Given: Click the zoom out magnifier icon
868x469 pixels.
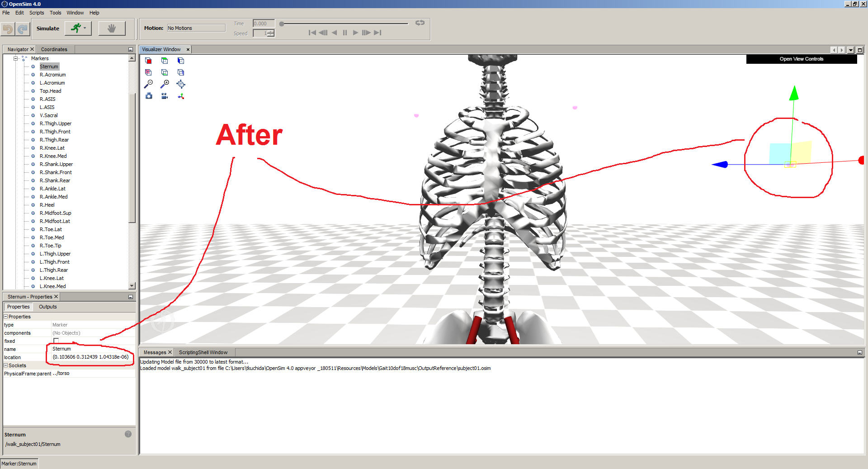Looking at the screenshot, I should 149,84.
